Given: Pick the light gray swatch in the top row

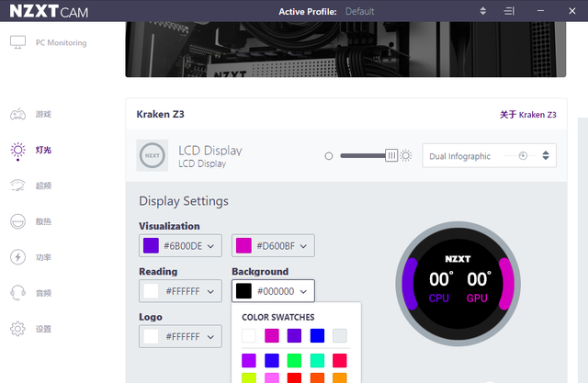Looking at the screenshot, I should coord(340,335).
